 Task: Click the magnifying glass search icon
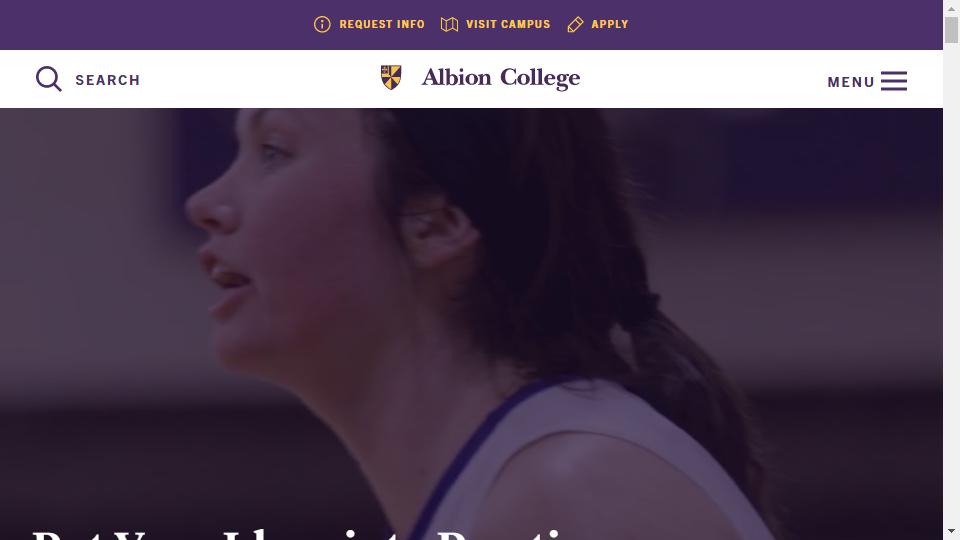[48, 79]
